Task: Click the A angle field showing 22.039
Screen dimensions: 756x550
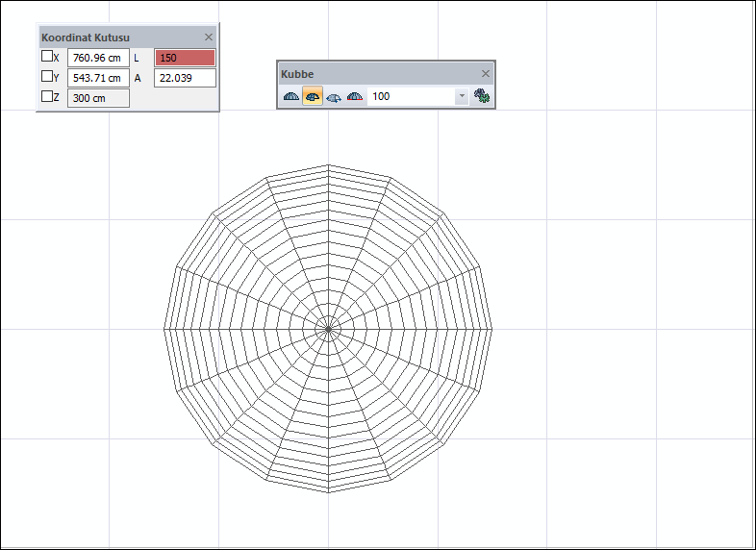Action: 185,78
